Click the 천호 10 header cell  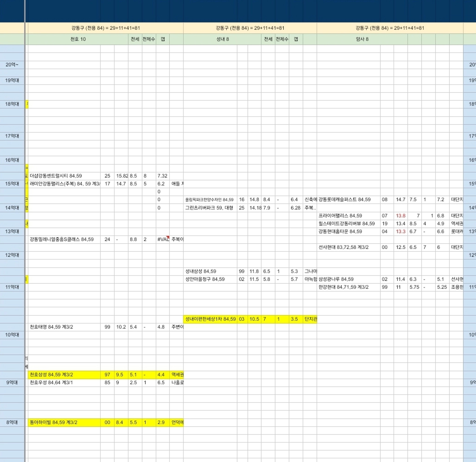(x=78, y=39)
